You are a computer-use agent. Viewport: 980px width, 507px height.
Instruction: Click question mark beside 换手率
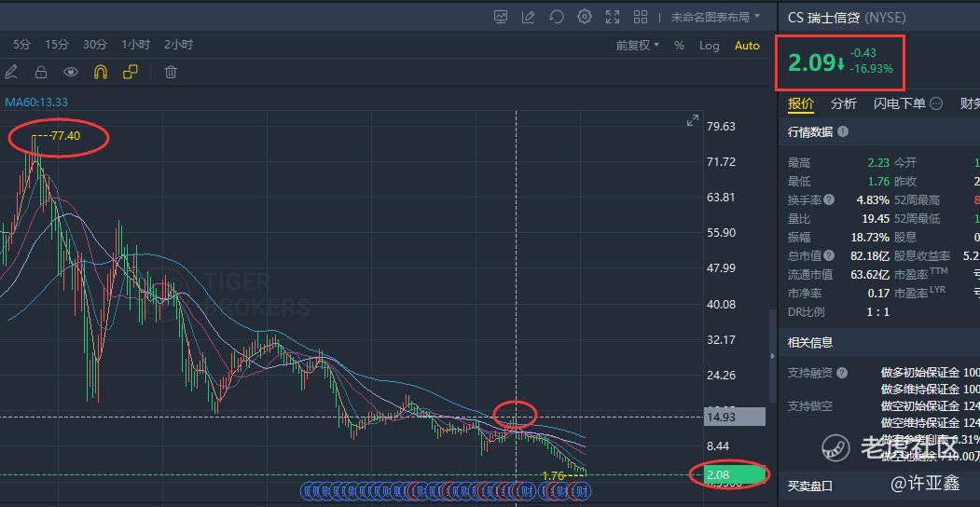[829, 199]
